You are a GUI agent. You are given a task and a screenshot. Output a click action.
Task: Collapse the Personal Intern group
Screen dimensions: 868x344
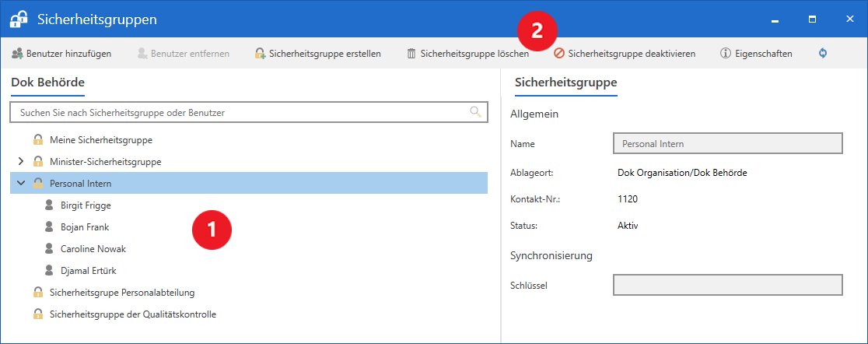point(21,184)
